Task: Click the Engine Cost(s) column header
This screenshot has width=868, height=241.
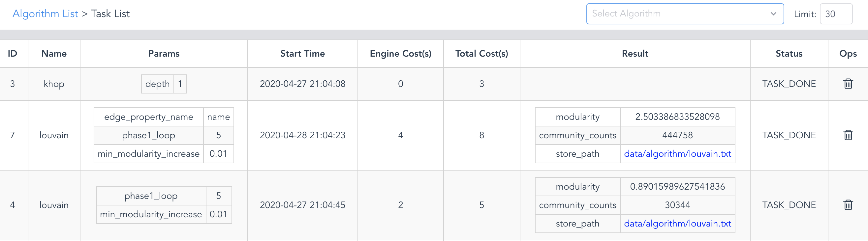Action: [401, 54]
